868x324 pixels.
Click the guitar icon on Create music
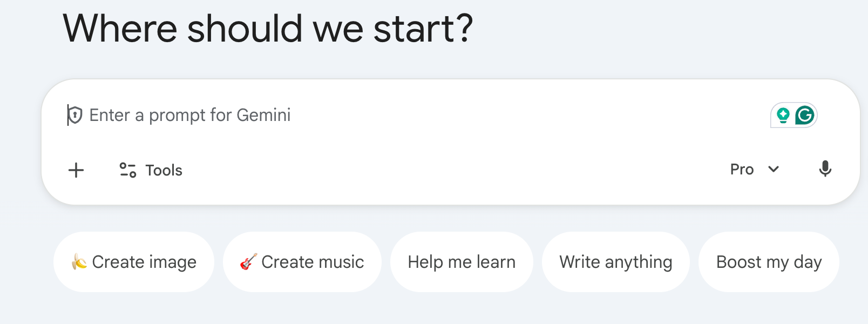(248, 262)
